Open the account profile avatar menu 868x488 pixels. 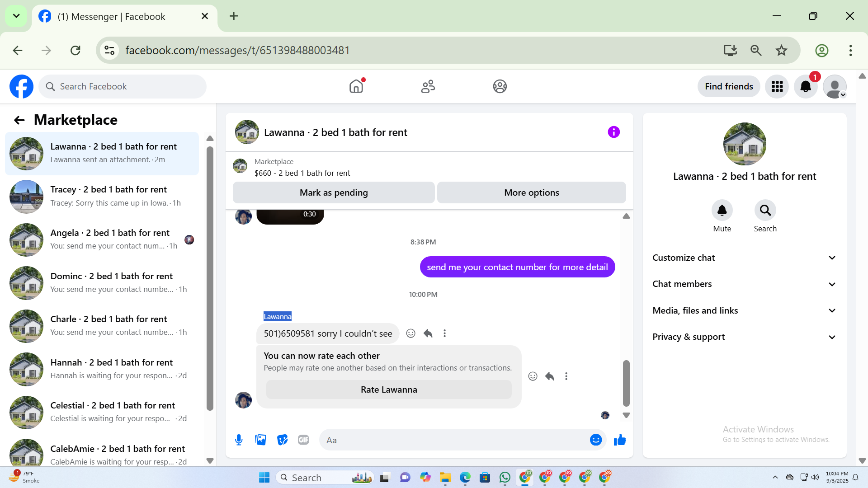click(x=835, y=86)
